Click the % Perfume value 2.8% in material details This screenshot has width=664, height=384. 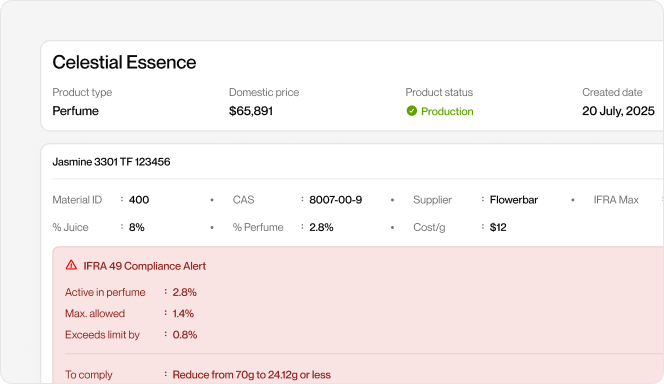tap(321, 227)
